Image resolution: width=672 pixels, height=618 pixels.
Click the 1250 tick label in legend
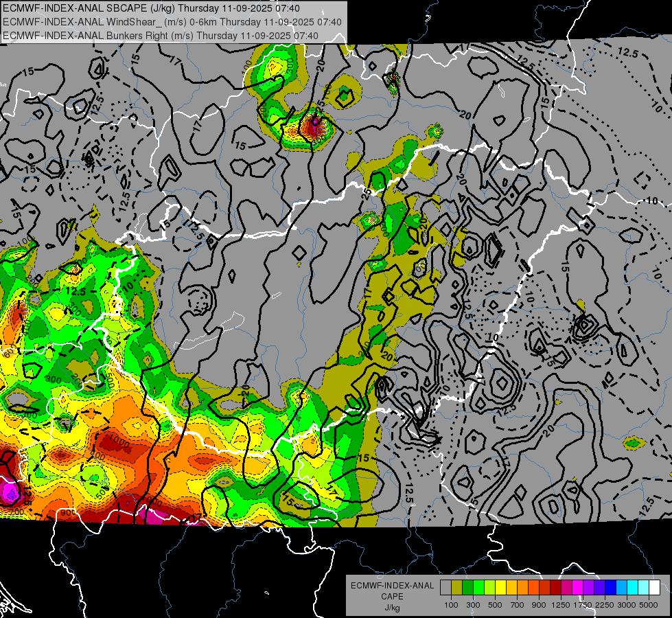coord(561,605)
